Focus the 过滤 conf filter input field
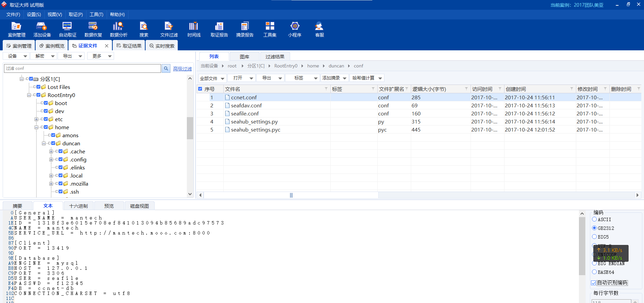This screenshot has width=644, height=303. click(x=83, y=68)
